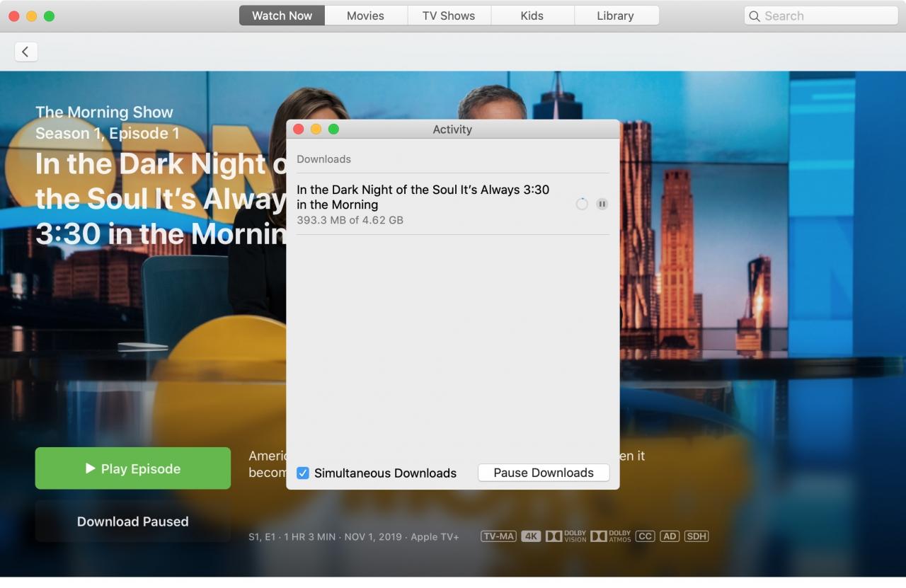This screenshot has height=588, width=906.
Task: Minimize the Activity window
Action: [x=316, y=129]
